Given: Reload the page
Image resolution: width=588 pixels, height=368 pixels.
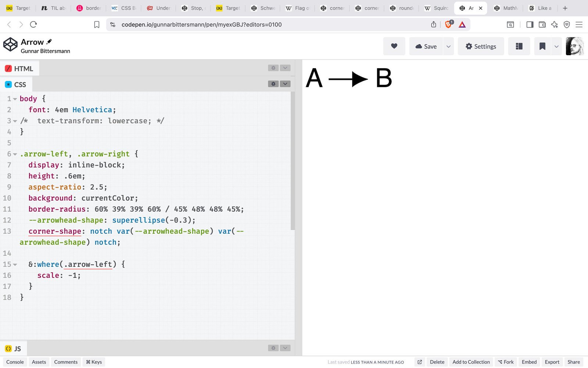Looking at the screenshot, I should pyautogui.click(x=33, y=25).
